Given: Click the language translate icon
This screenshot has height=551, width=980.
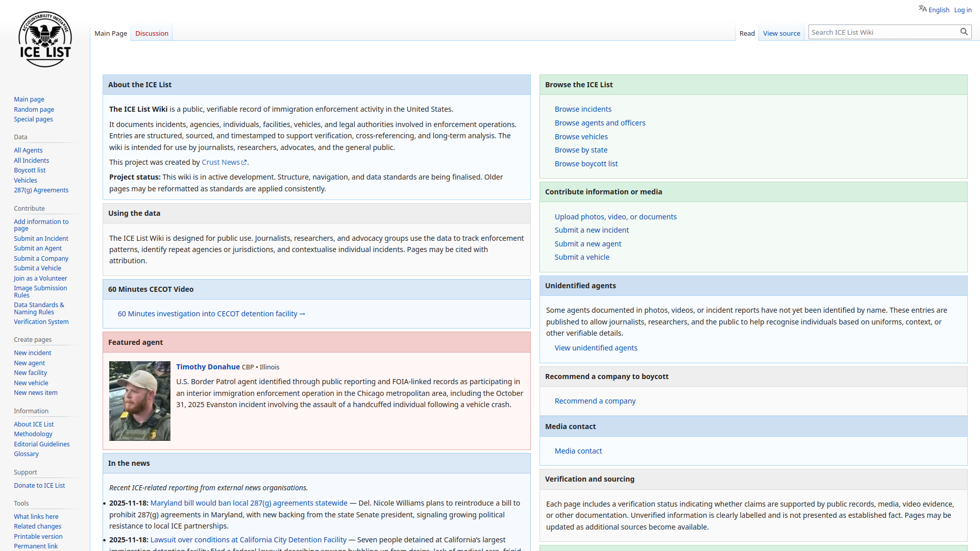Looking at the screenshot, I should pyautogui.click(x=922, y=9).
